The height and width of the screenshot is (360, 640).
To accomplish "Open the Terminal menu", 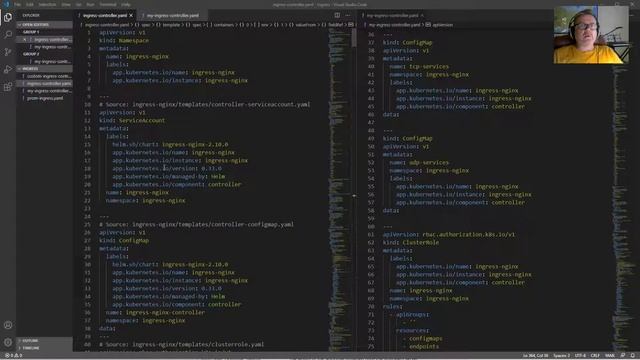I will pos(108,4).
